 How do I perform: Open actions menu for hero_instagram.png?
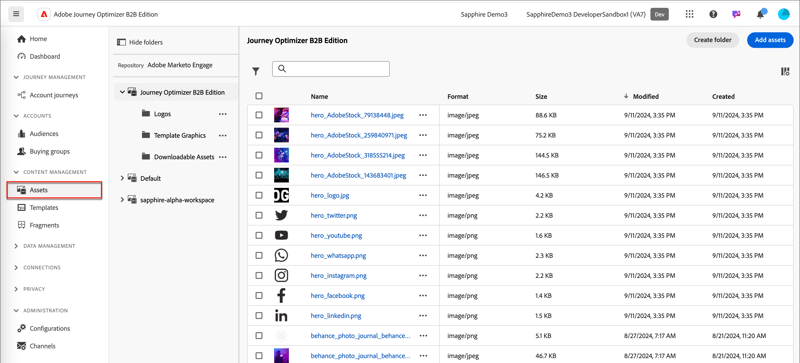[422, 275]
